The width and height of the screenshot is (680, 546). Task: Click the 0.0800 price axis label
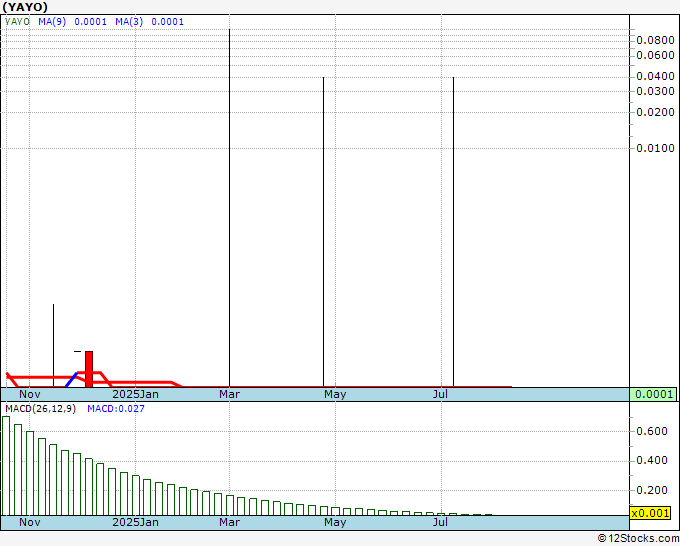coord(655,40)
